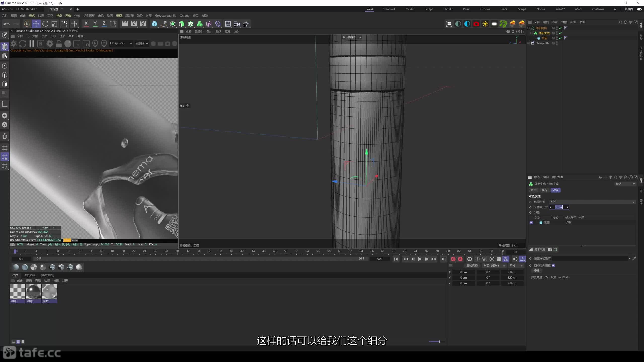Open the 默认 dropdown in attribute manager
This screenshot has height=362, width=644.
click(x=625, y=184)
